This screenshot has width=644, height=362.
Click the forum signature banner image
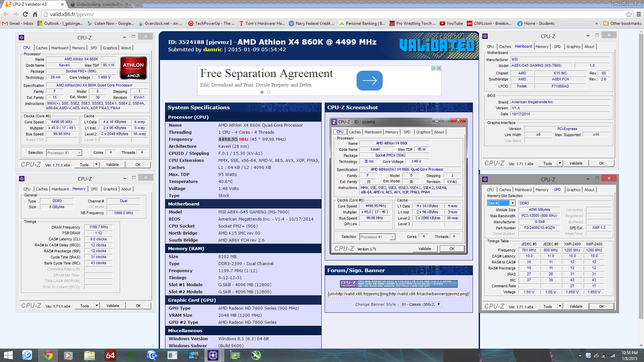click(398, 284)
